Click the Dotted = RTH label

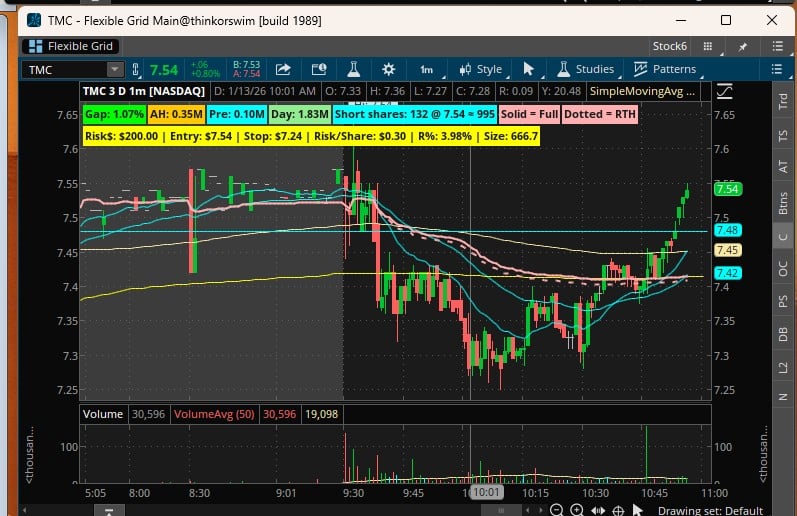600,114
